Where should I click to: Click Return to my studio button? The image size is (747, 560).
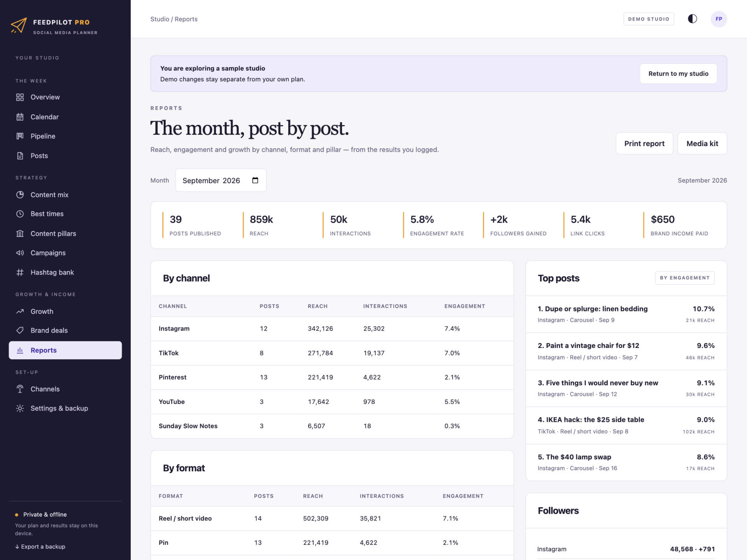[x=678, y=73]
